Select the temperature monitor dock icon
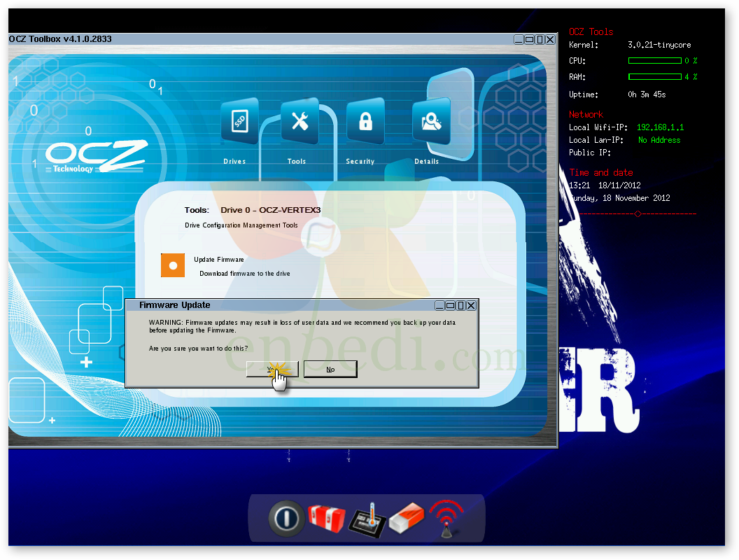739x560 pixels. point(367,519)
